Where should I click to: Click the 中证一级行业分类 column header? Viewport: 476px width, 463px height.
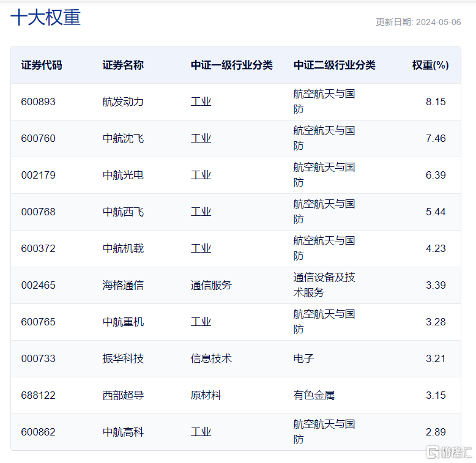coord(232,65)
